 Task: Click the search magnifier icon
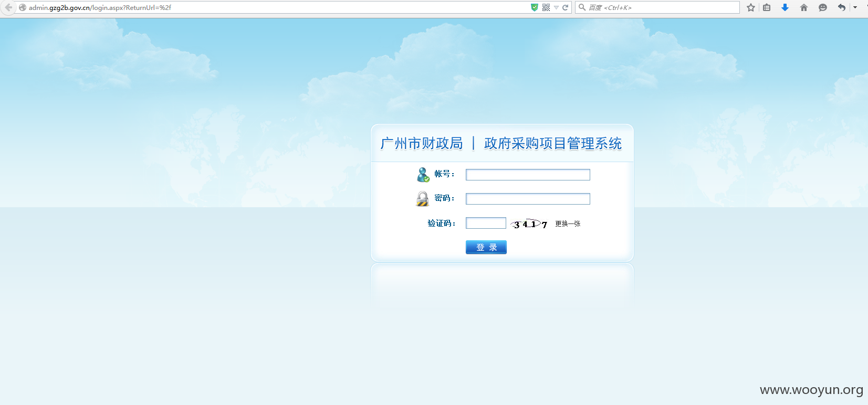click(582, 7)
